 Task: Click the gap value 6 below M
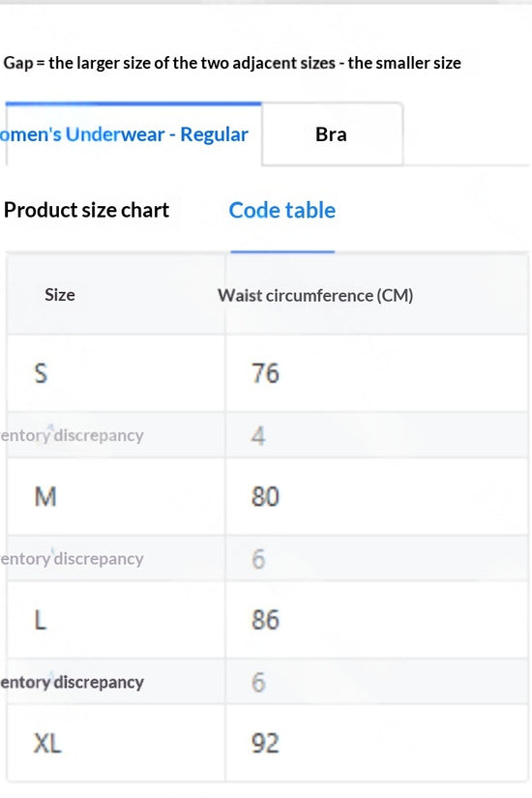(x=258, y=559)
